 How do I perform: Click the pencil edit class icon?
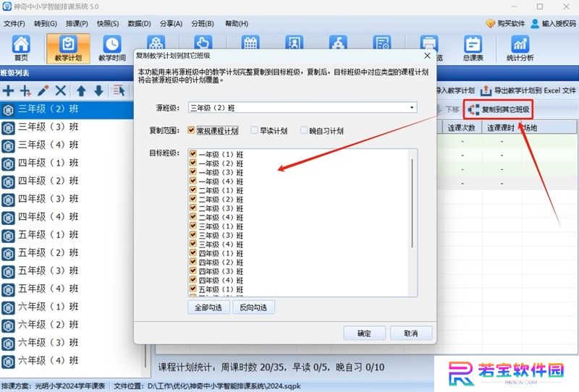point(43,90)
